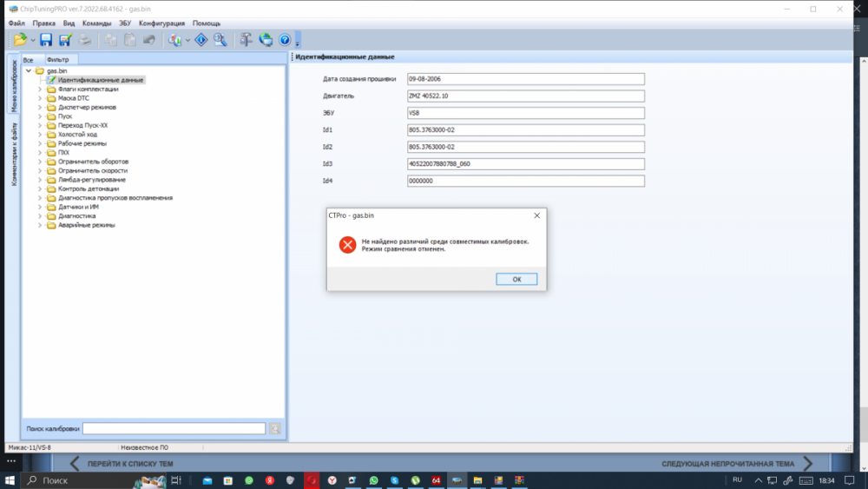Open the Windows Start menu
Screen dimensions: 868x489
(x=10, y=480)
